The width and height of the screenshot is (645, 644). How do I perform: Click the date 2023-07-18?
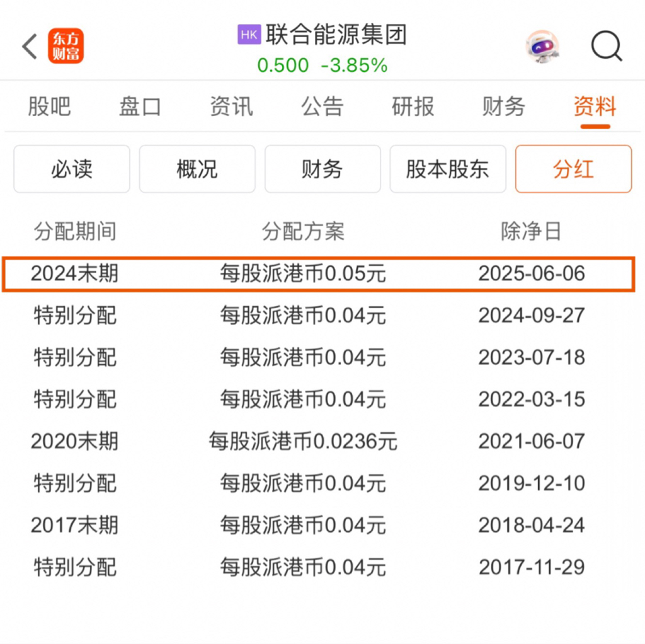532,357
